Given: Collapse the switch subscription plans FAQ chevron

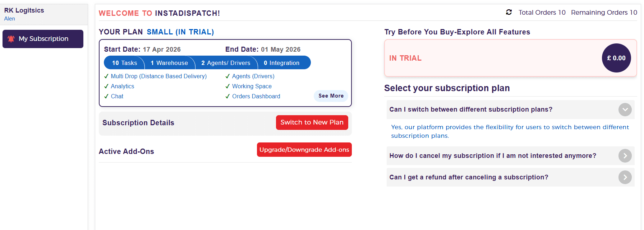Looking at the screenshot, I should click(625, 109).
